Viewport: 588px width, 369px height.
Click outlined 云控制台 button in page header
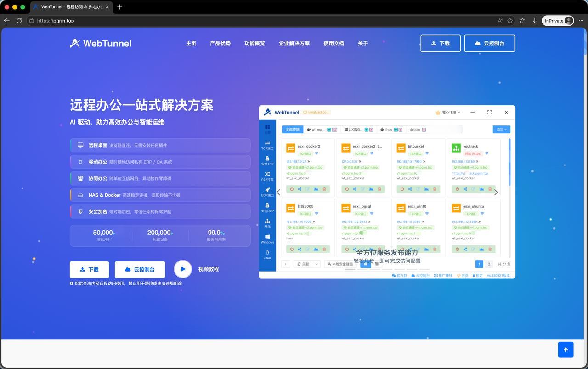pos(490,43)
